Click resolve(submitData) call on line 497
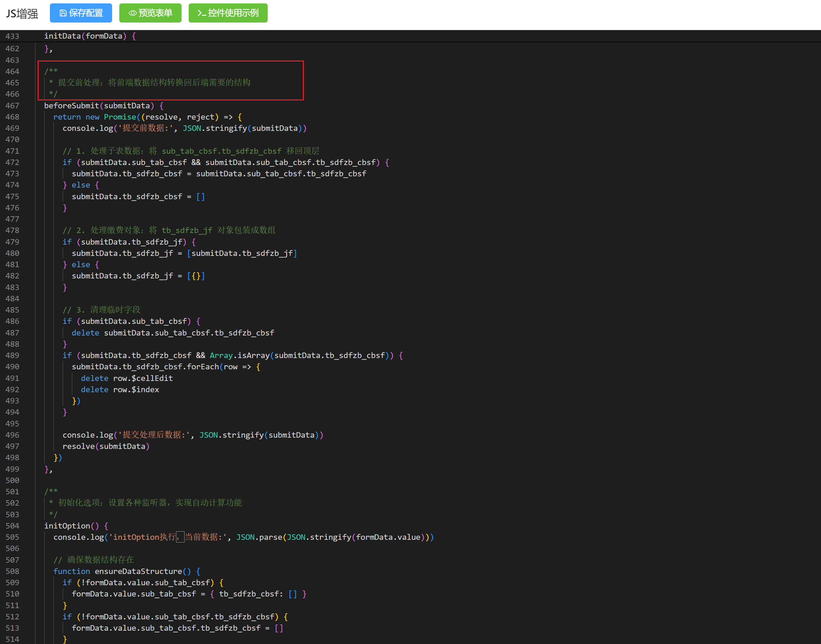Viewport: 821px width, 644px height. pos(106,446)
